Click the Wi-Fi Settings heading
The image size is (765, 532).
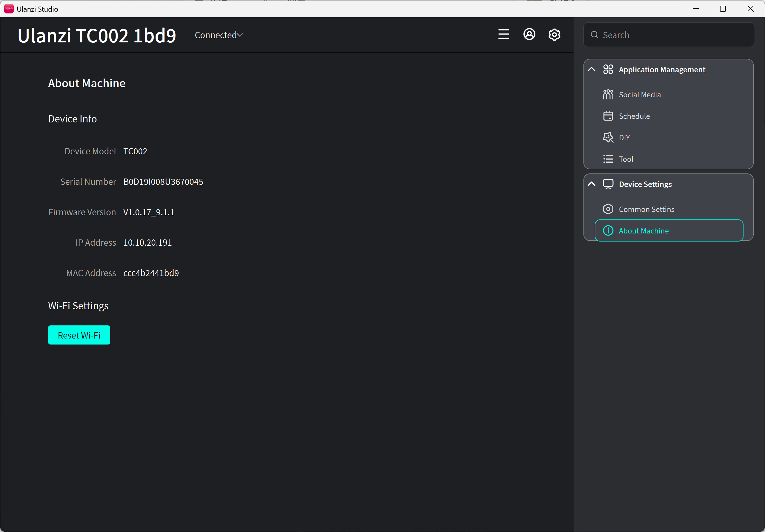tap(78, 306)
